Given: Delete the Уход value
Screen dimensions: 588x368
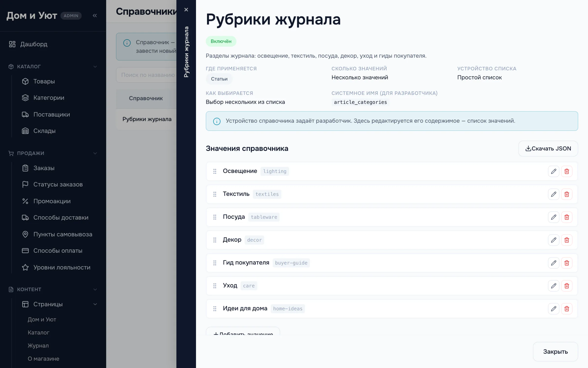Looking at the screenshot, I should [567, 286].
